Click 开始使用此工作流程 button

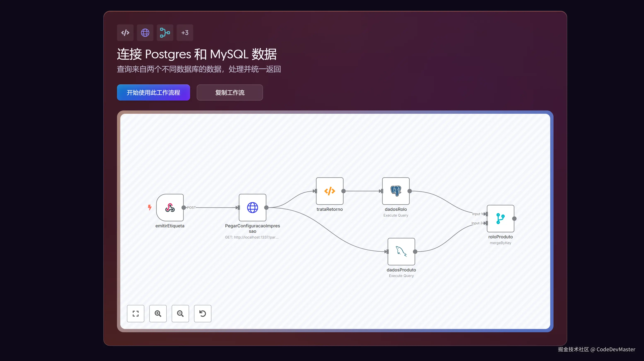(153, 92)
